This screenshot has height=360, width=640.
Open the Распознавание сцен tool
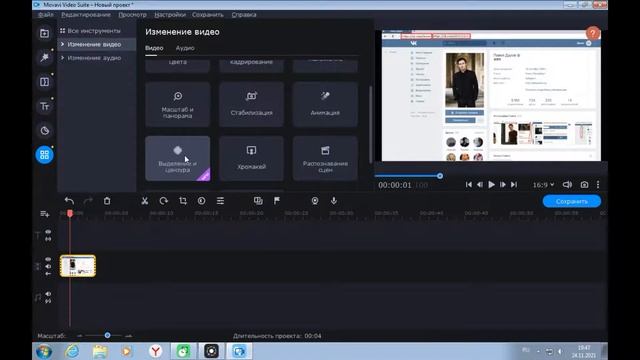325,158
